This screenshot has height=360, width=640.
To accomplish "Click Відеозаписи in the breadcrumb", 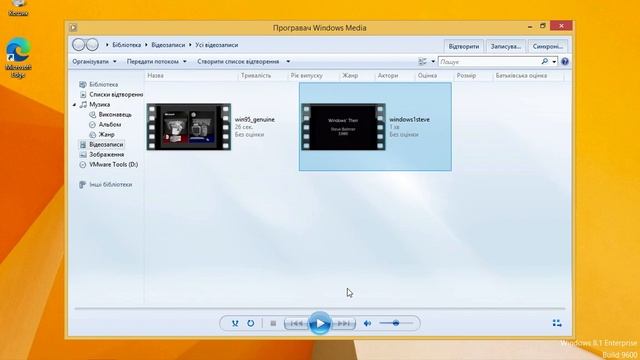I will pyautogui.click(x=168, y=45).
